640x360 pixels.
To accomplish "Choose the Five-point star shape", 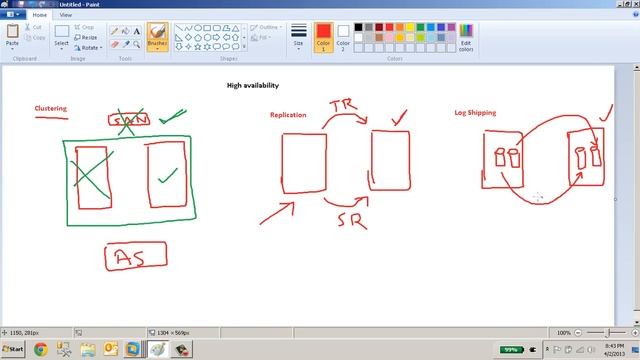I will coord(198,47).
